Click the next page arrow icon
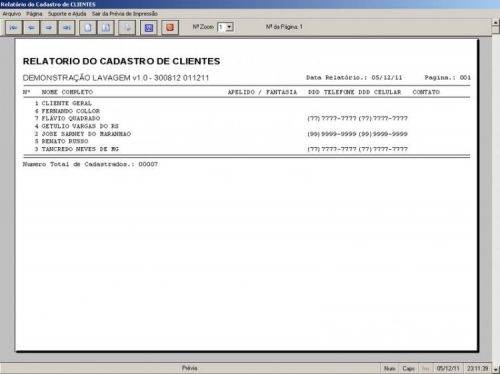 [49, 28]
